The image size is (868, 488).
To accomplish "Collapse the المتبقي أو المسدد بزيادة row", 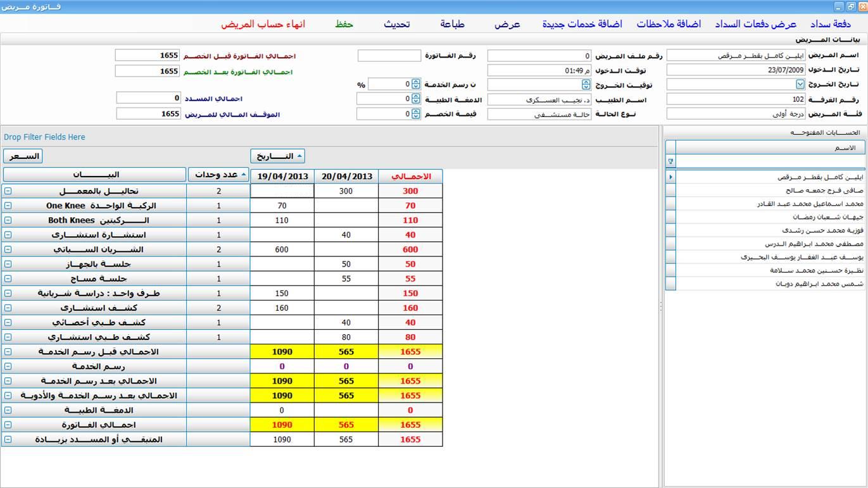I will [x=8, y=439].
